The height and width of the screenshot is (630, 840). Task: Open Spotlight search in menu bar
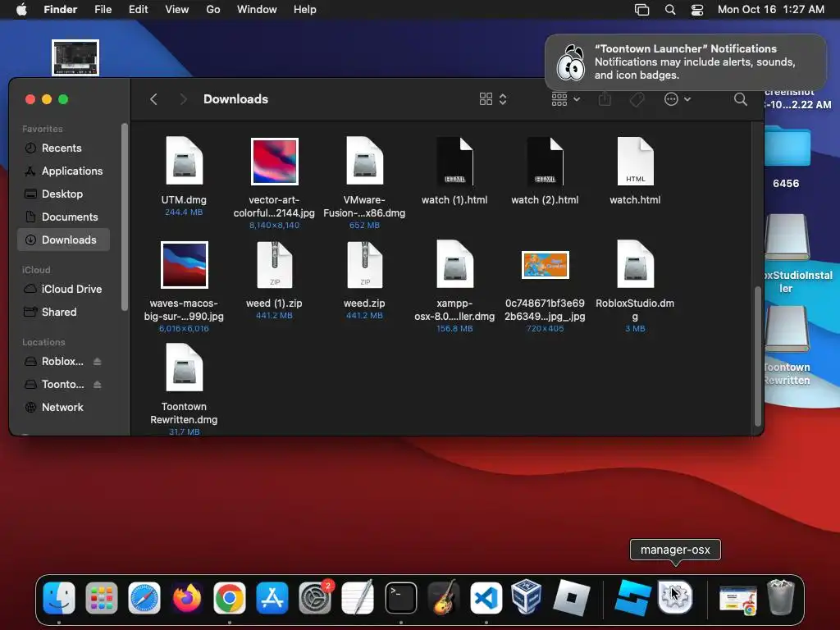click(669, 10)
